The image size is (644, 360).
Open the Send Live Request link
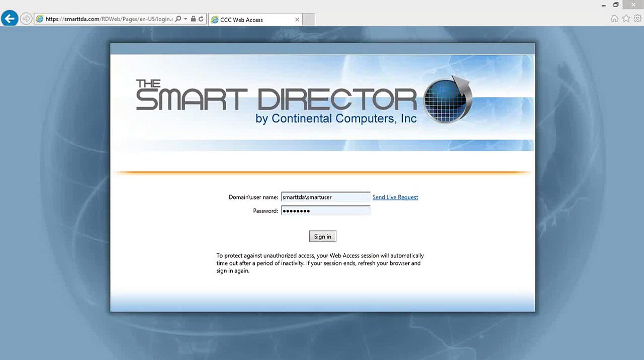pos(395,197)
